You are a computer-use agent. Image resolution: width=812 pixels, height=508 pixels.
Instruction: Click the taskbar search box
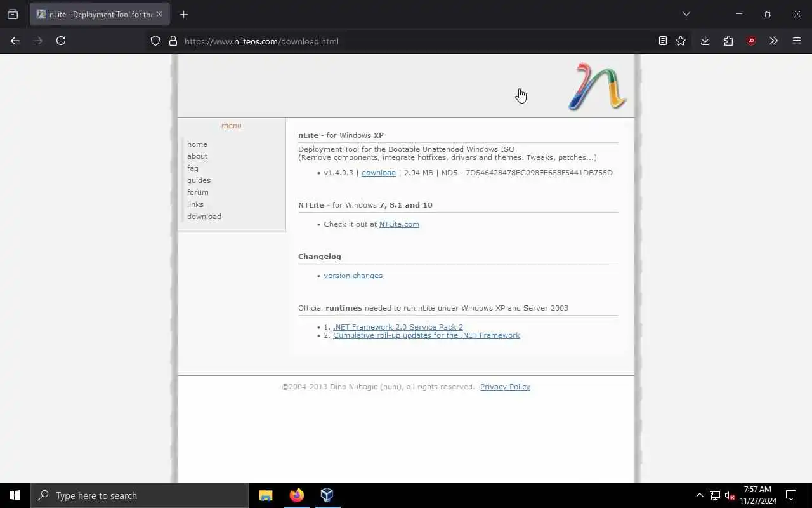click(x=140, y=495)
